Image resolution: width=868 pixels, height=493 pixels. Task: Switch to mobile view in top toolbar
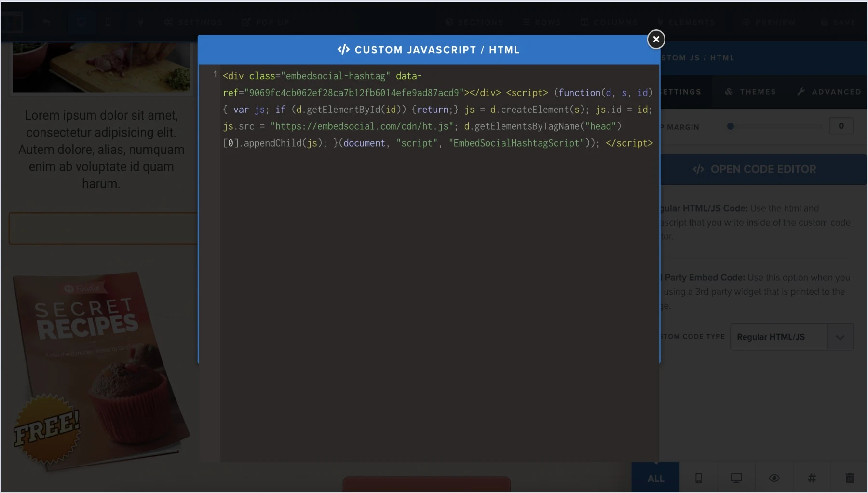point(108,22)
